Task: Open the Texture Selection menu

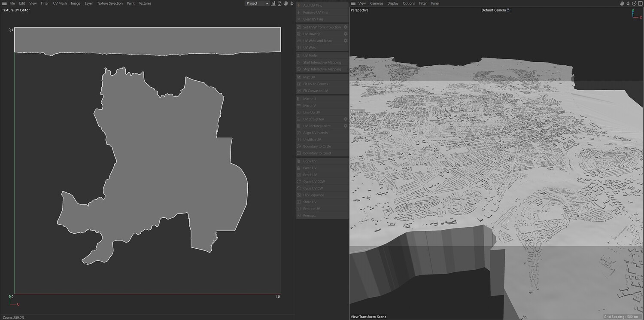Action: tap(109, 3)
